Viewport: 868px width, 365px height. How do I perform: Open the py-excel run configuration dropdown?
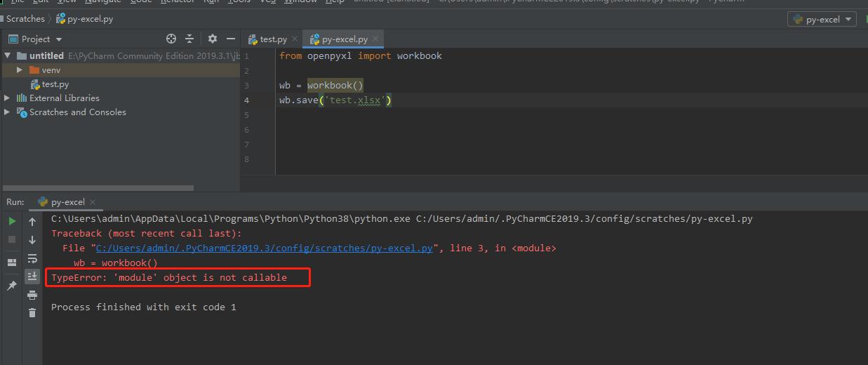[820, 20]
